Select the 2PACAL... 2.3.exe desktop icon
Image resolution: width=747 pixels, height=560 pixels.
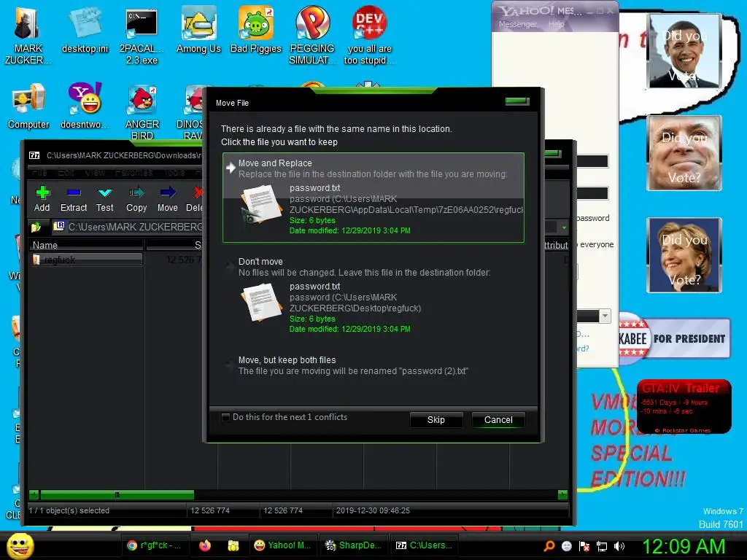click(x=142, y=36)
